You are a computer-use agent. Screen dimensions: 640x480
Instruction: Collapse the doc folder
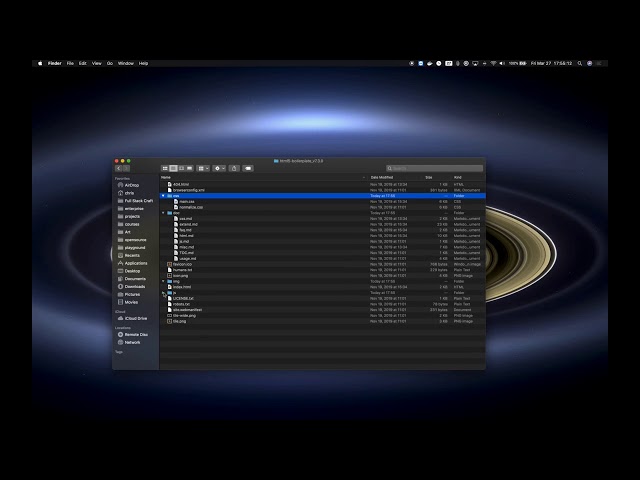(x=163, y=213)
